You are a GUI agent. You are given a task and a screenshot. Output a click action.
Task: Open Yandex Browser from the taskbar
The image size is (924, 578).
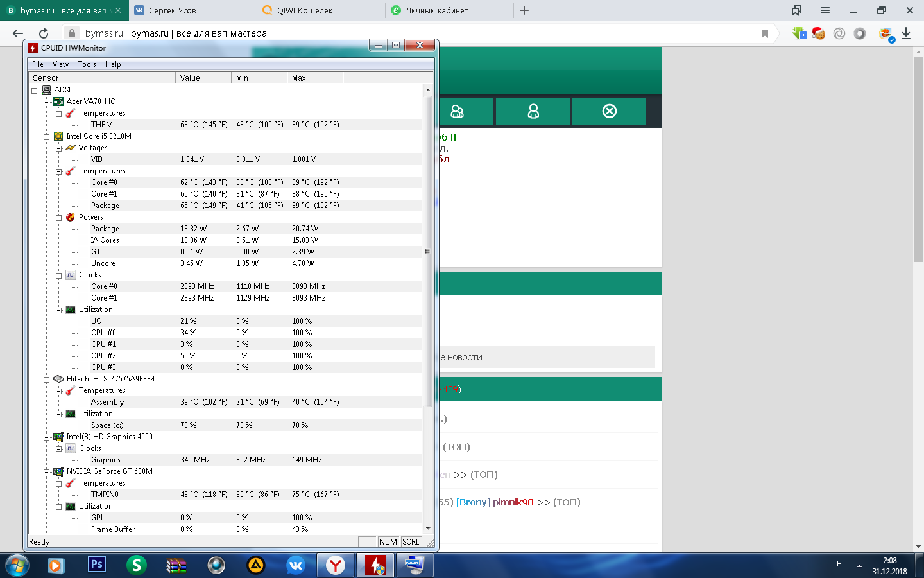coord(336,565)
